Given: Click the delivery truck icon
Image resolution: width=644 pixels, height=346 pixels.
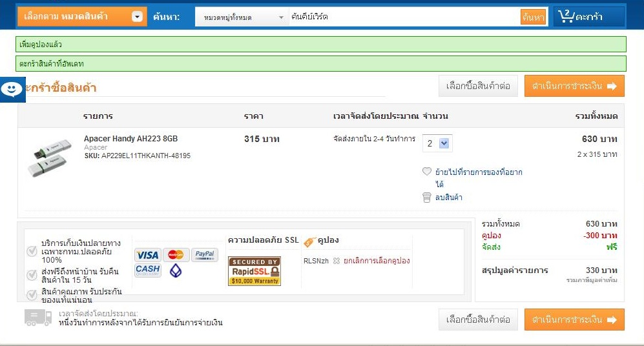Looking at the screenshot, I should [x=37, y=318].
